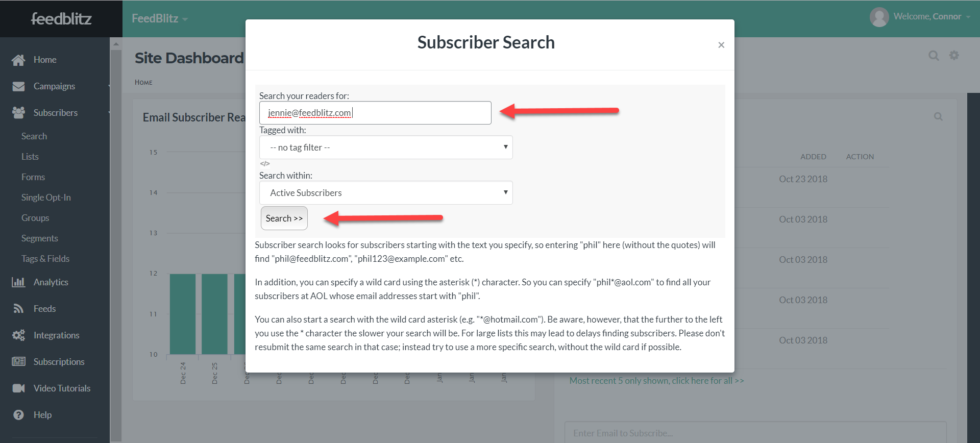The width and height of the screenshot is (980, 443).
Task: Open Subscriptions menu label
Action: click(59, 362)
